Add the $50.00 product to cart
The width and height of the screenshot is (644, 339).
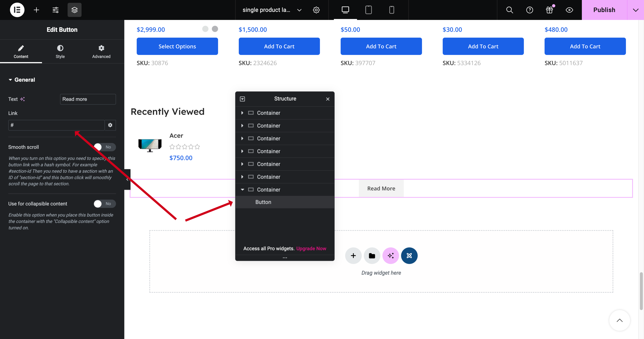381,46
